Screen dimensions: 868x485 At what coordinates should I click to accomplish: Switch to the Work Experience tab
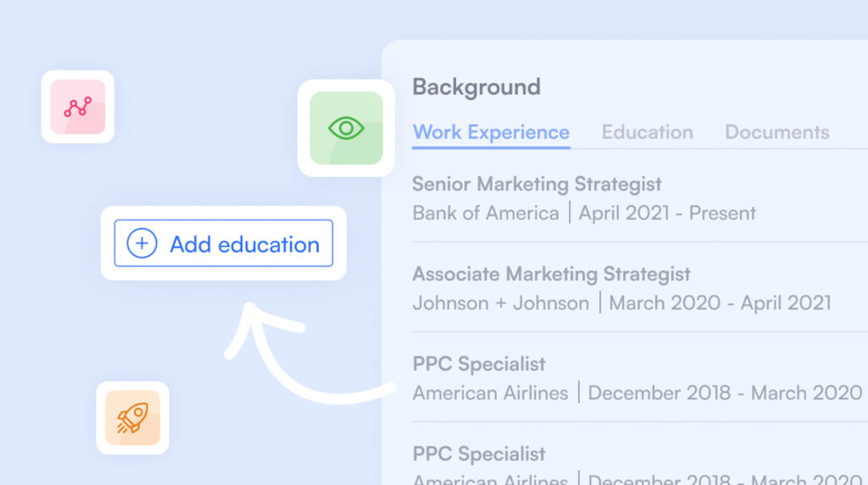pos(491,132)
